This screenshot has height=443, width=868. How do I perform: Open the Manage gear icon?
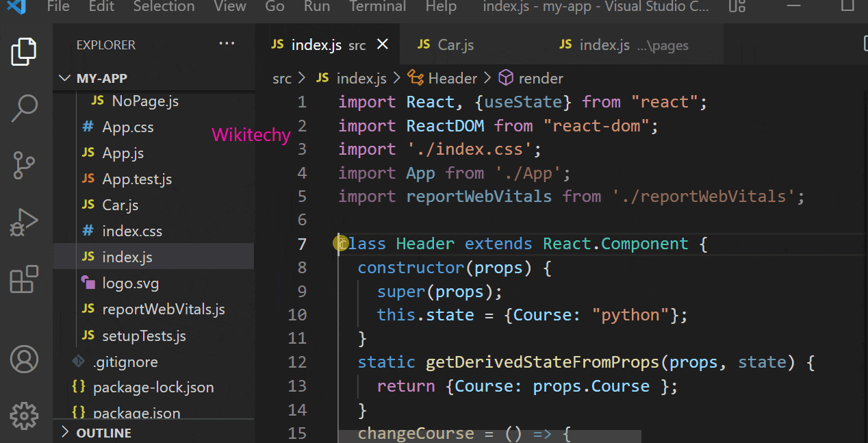24,415
